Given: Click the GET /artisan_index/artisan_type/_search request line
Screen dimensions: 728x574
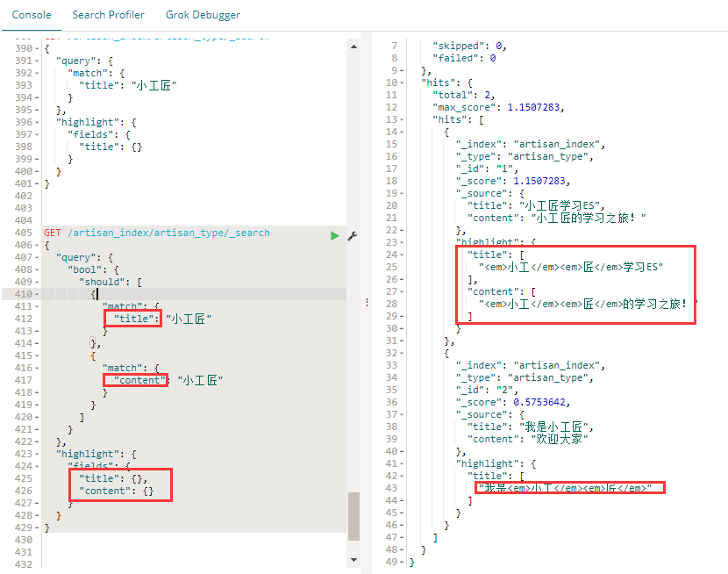Looking at the screenshot, I should tap(157, 233).
